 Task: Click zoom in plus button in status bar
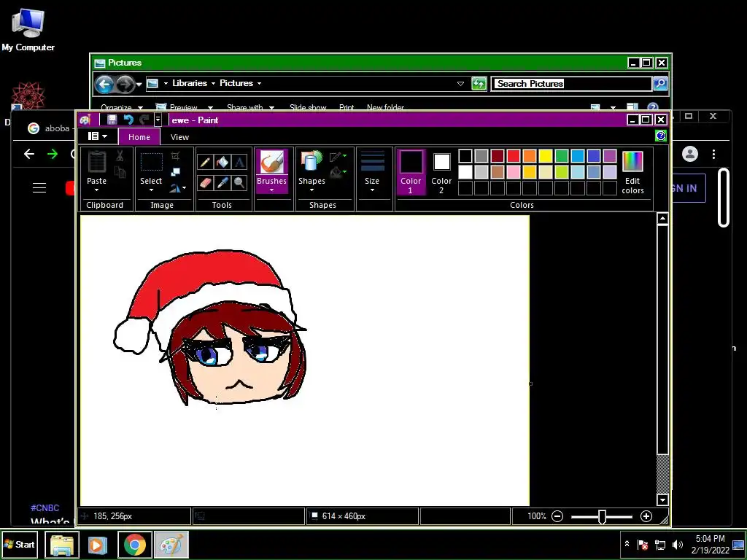[646, 516]
